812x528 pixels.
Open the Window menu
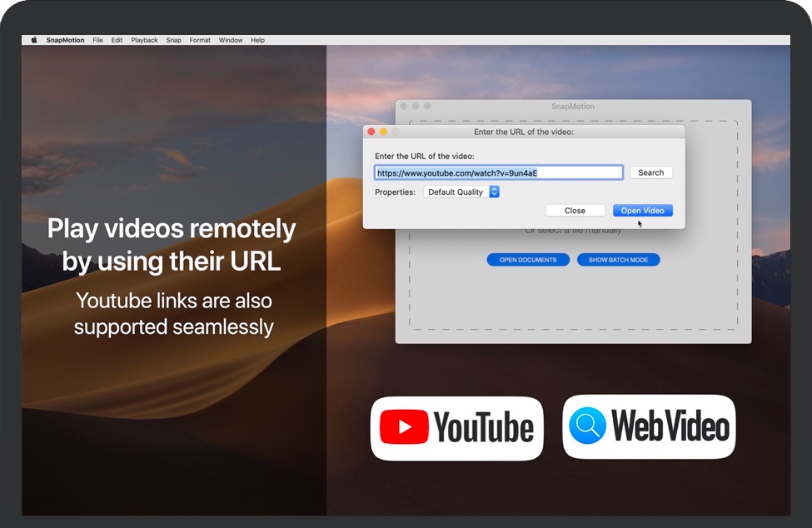coord(231,40)
